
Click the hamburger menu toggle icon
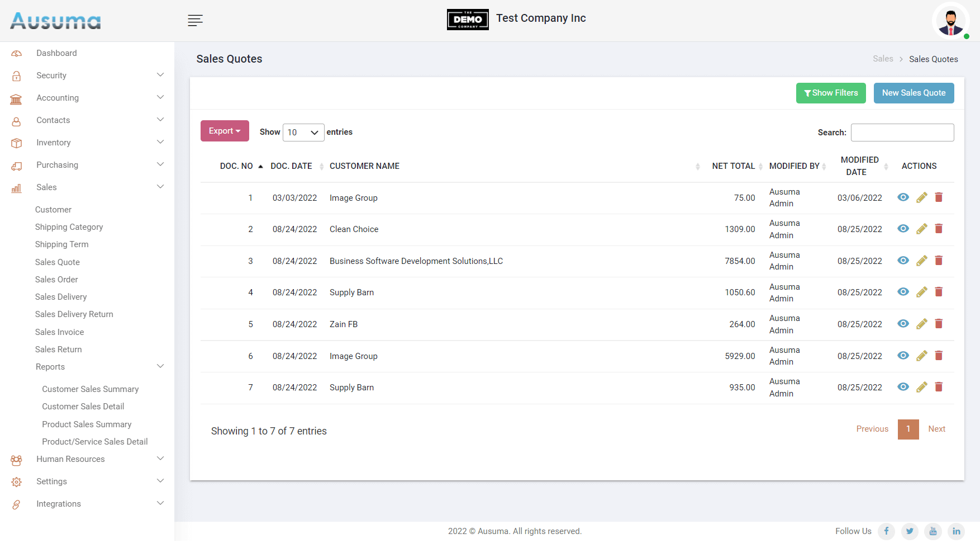pos(195,21)
